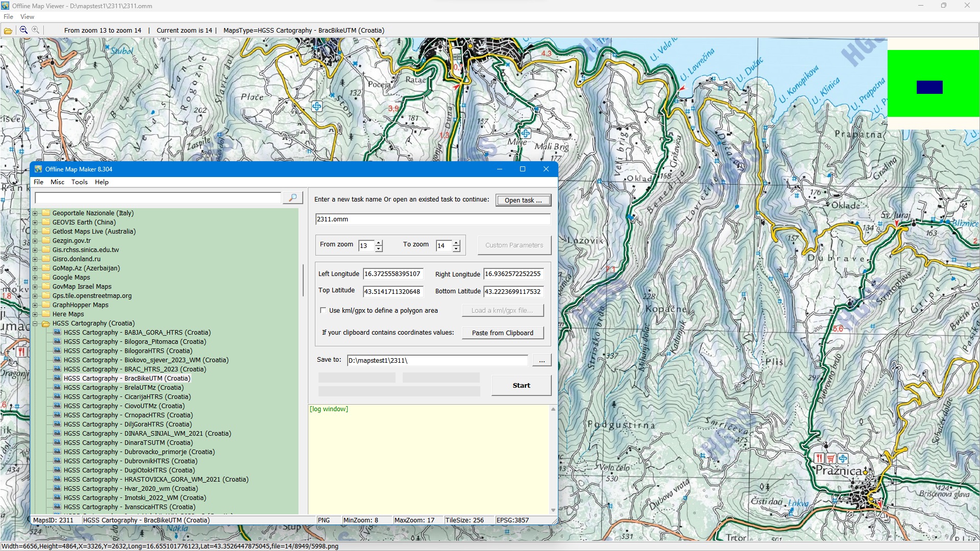
Task: Click the search magnifier button in Map Maker
Action: click(x=293, y=197)
